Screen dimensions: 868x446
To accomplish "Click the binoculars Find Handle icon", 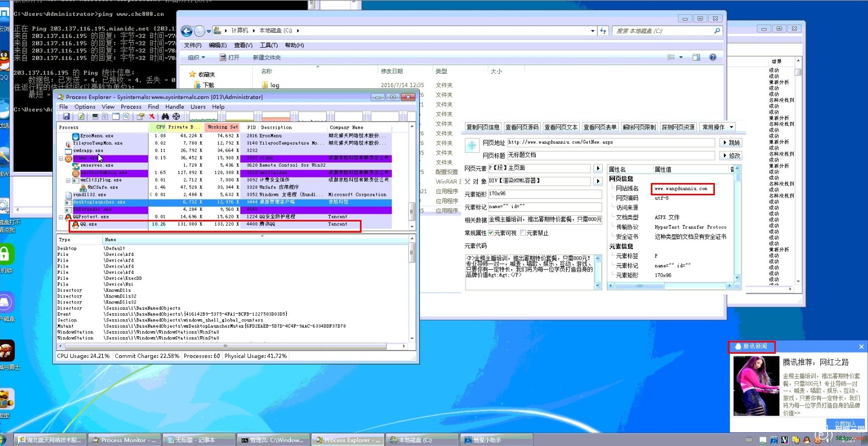I will tap(165, 117).
